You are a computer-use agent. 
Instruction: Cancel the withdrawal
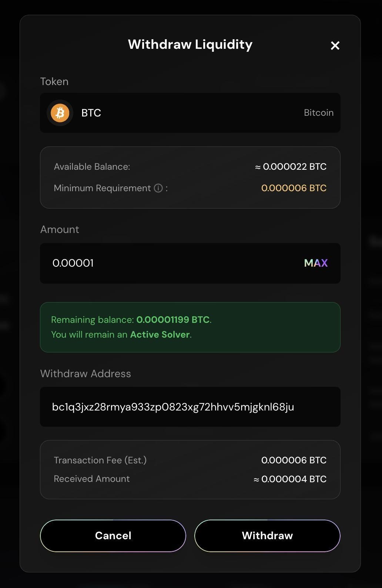click(113, 535)
